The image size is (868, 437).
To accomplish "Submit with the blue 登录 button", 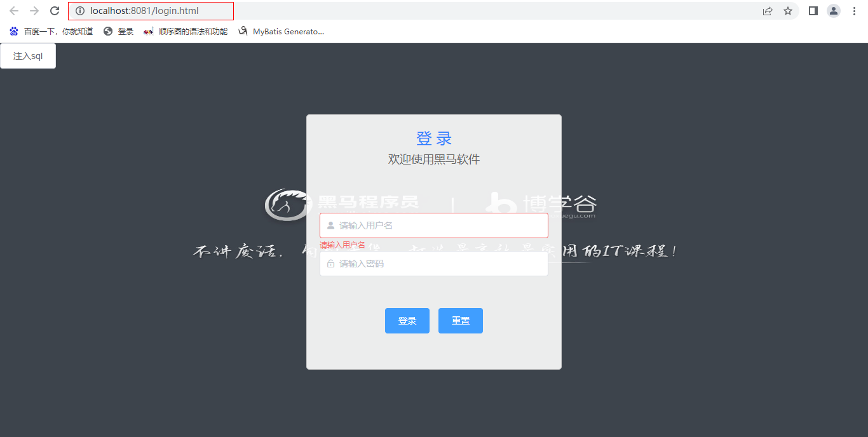I will (407, 321).
